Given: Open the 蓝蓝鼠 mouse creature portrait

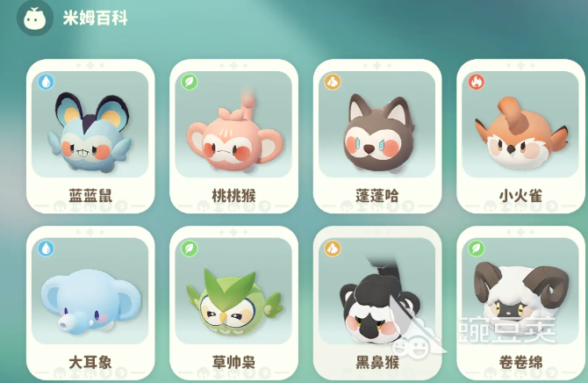Looking at the screenshot, I should coord(90,124).
